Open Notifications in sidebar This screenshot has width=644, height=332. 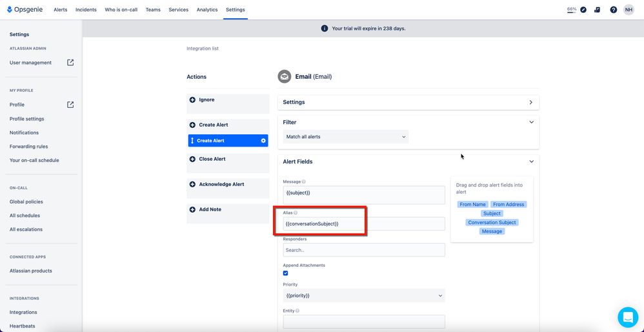pyautogui.click(x=25, y=132)
